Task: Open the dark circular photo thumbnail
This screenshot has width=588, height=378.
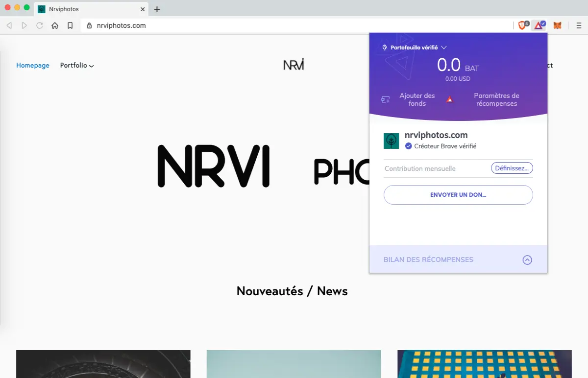Action: click(103, 364)
